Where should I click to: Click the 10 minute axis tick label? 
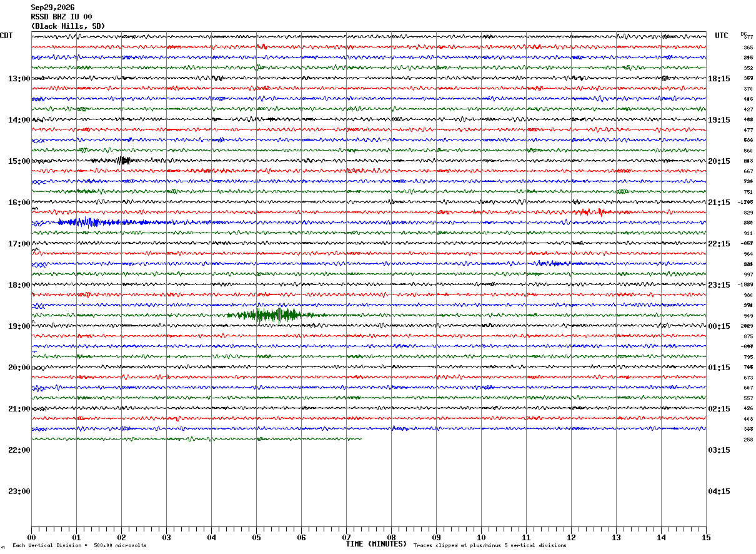481,538
